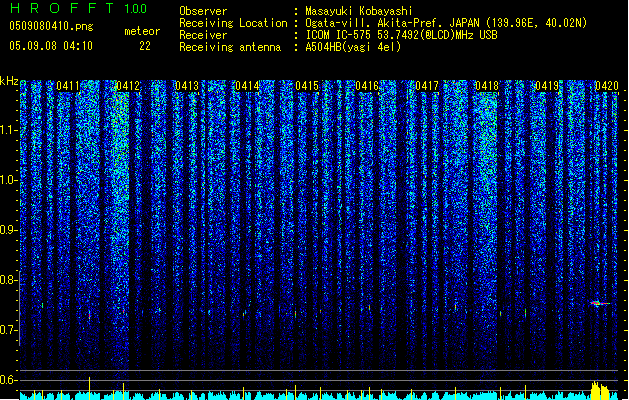This screenshot has height=400, width=629.
Task: Click the 0.8 kHz axis label
Action: (9, 280)
